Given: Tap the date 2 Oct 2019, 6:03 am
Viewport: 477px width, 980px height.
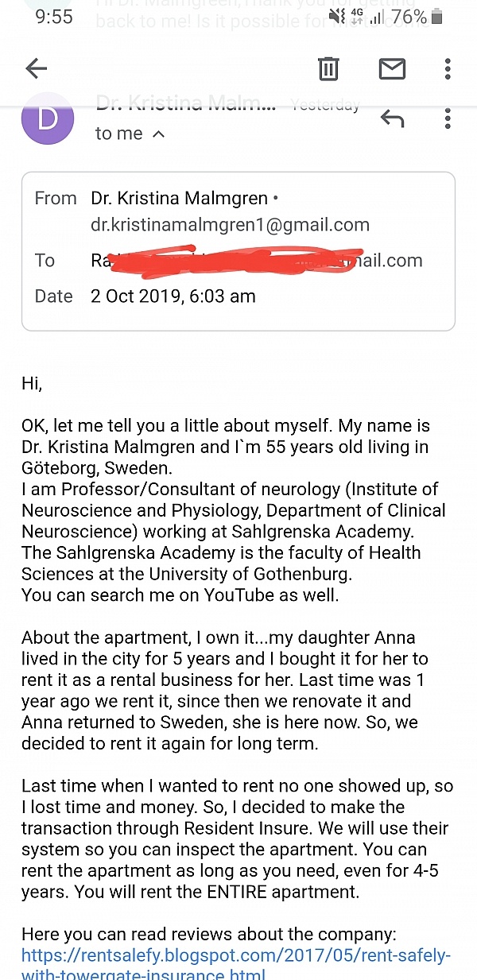Looking at the screenshot, I should pos(173,296).
